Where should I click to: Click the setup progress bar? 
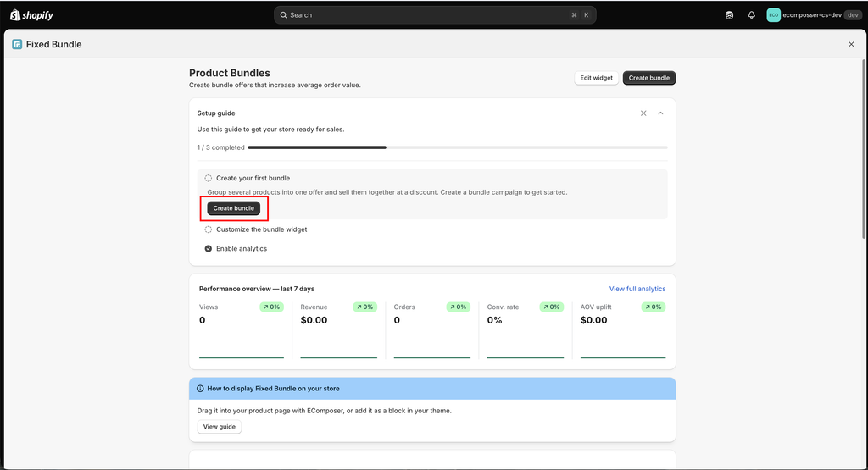pos(457,147)
